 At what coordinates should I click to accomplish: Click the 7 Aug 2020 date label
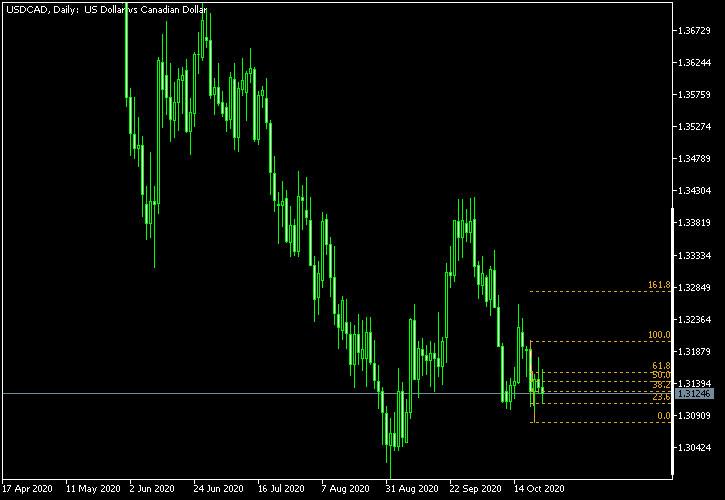click(346, 489)
